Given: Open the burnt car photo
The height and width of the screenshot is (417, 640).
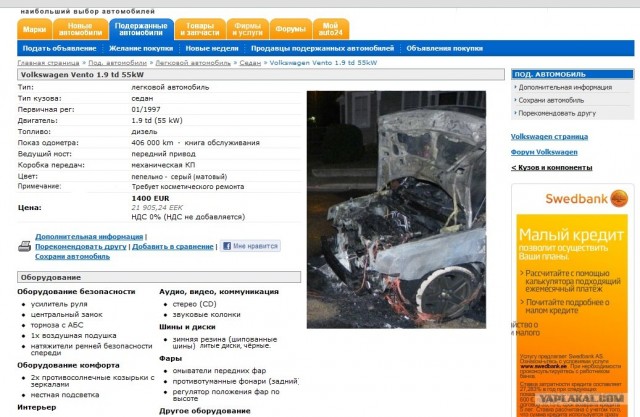Looking at the screenshot, I should [x=396, y=210].
